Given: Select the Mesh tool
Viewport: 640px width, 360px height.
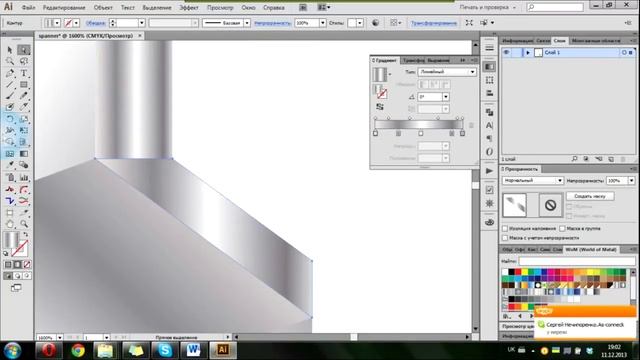Looking at the screenshot, I should 10,154.
